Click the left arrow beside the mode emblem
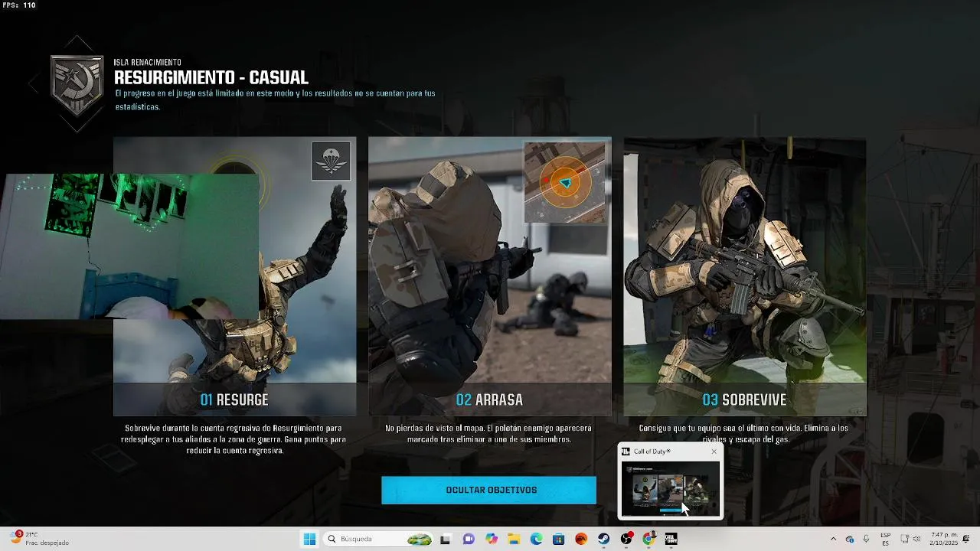Viewport: 980px width, 551px height. pyautogui.click(x=34, y=84)
